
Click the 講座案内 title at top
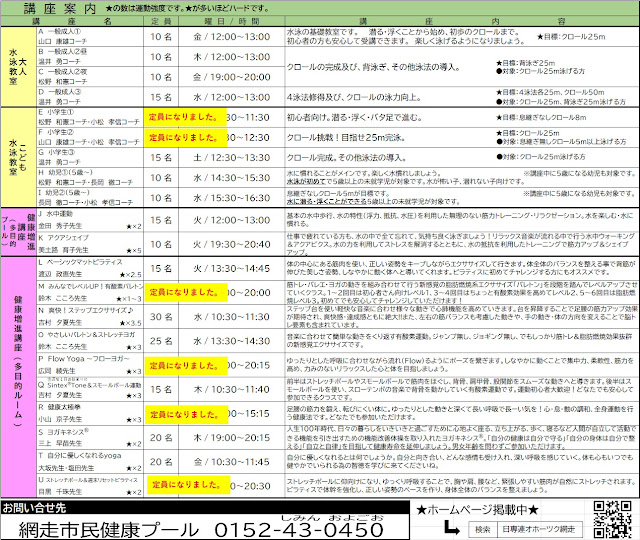(60, 9)
